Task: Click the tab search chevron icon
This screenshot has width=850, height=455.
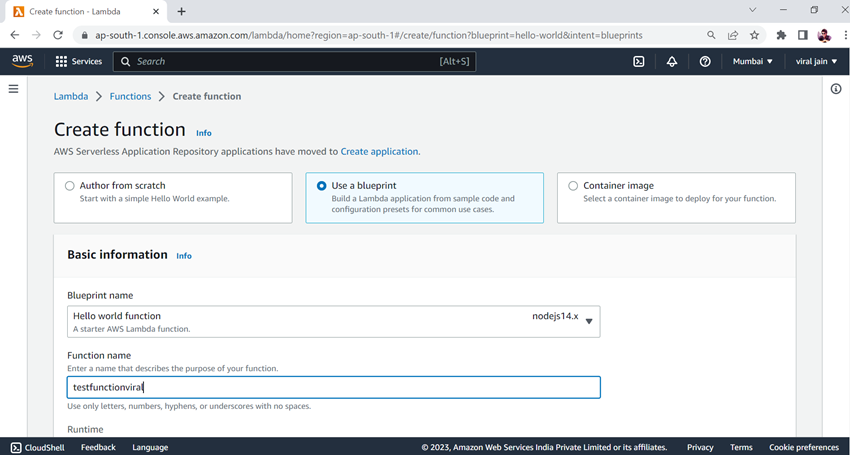Action: point(752,10)
